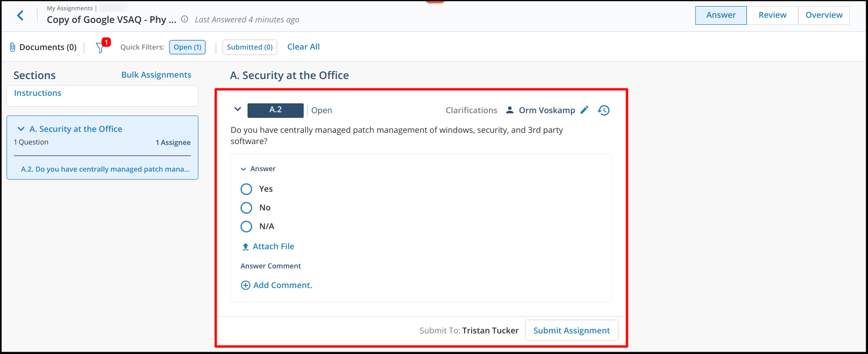Select the No radio button

246,208
